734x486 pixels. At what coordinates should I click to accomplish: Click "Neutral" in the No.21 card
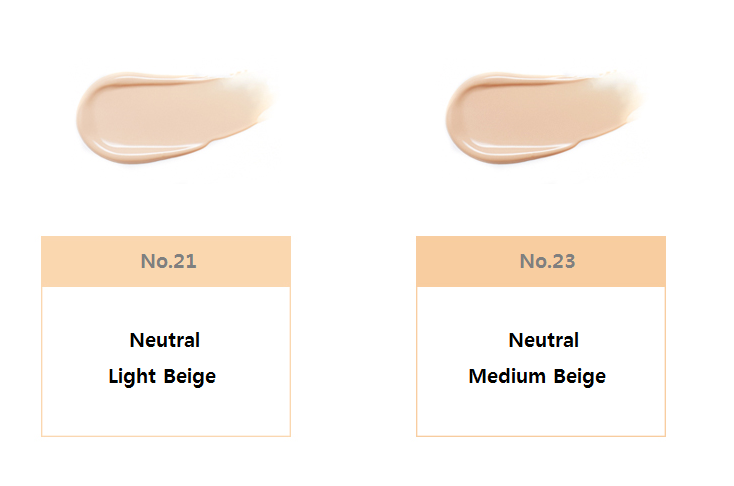(x=165, y=340)
